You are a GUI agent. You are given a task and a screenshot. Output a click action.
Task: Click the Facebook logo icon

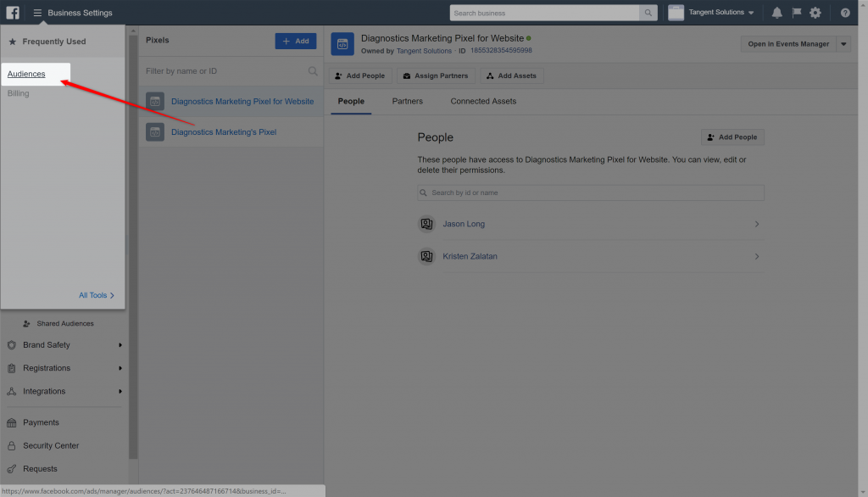pos(12,12)
